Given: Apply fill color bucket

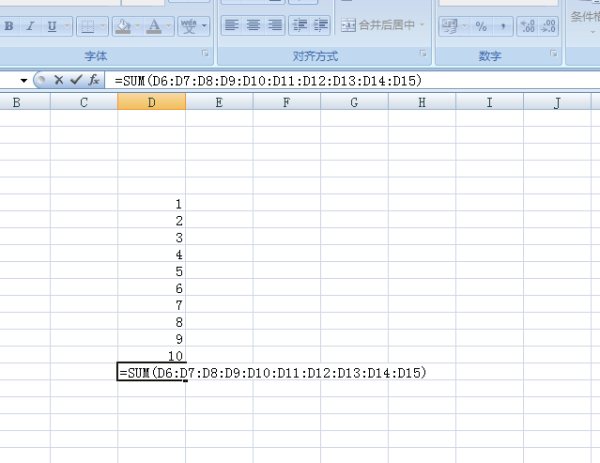Looking at the screenshot, I should 123,26.
